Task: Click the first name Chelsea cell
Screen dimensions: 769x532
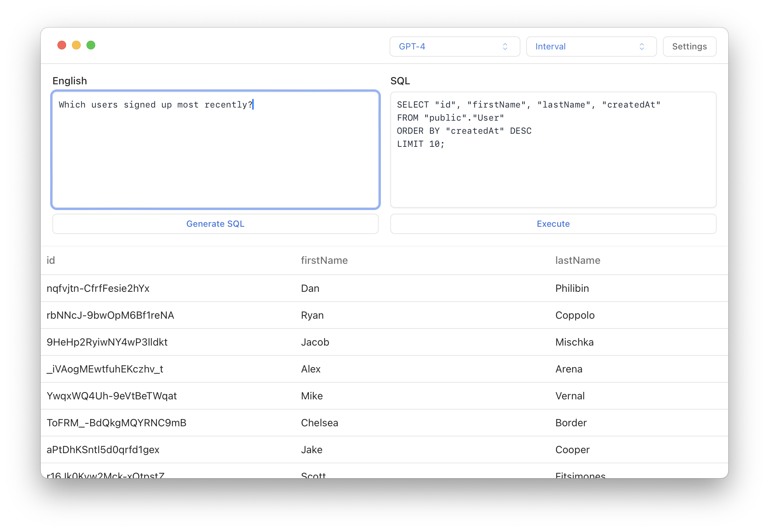Action: pyautogui.click(x=319, y=423)
